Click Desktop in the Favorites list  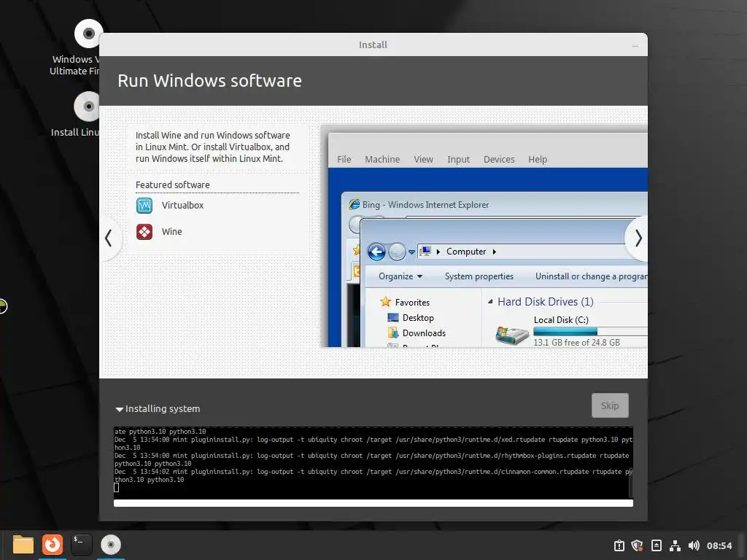pos(411,318)
